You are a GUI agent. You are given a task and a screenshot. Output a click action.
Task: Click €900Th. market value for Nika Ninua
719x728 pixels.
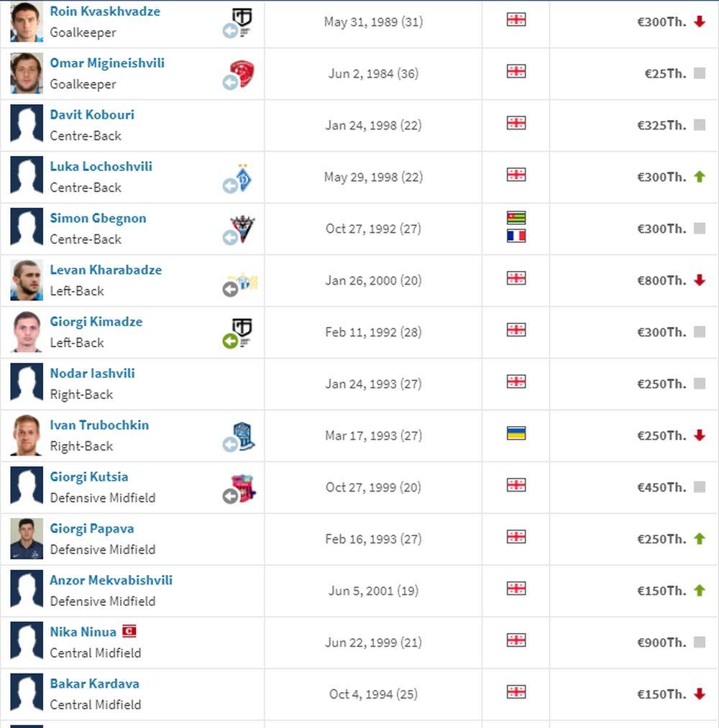661,642
